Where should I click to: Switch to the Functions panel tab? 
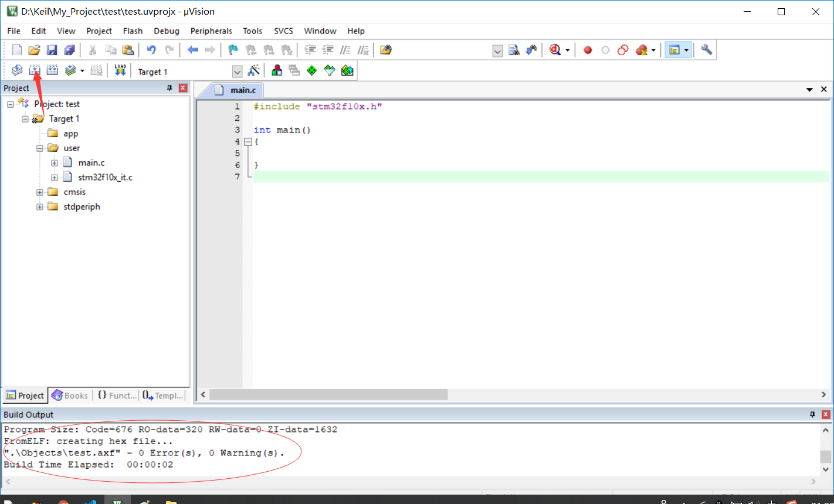[x=116, y=396]
